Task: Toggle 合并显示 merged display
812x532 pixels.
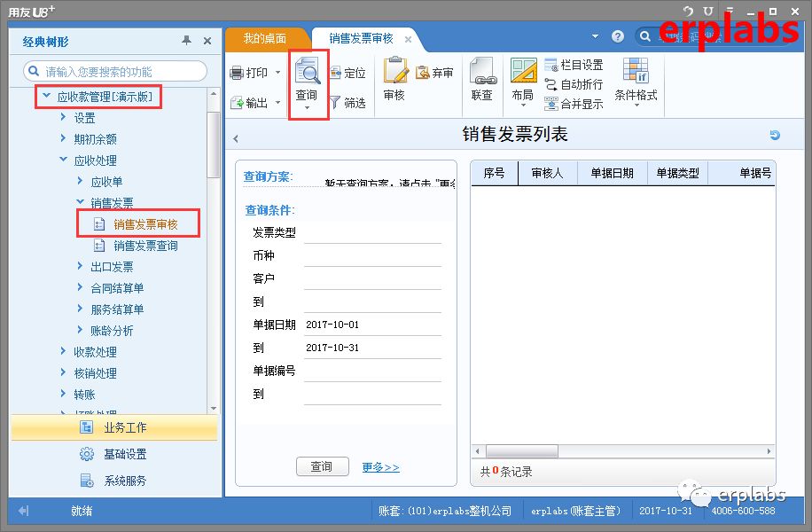Action: pyautogui.click(x=574, y=104)
